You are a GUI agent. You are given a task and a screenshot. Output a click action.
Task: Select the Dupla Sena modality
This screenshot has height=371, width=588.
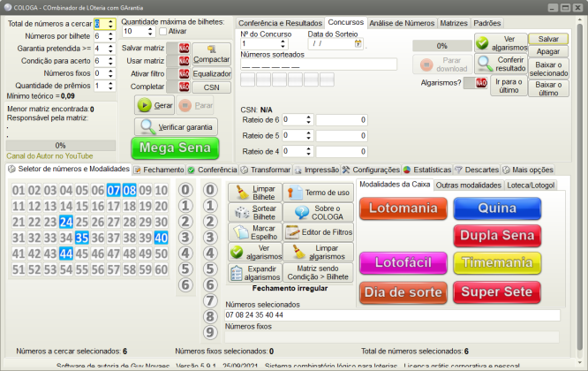497,236
